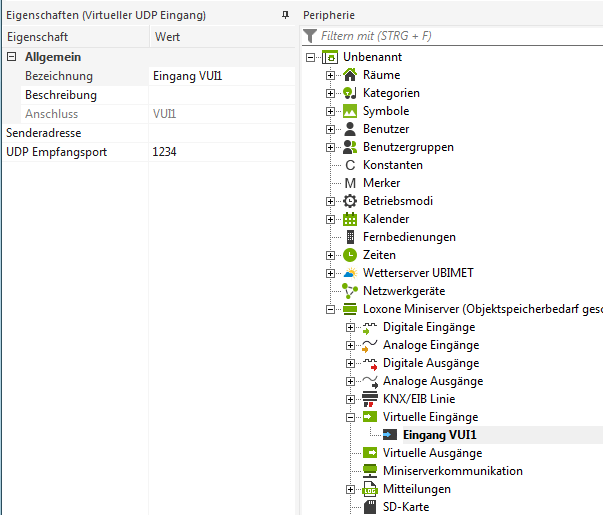Click the SD-Karte card icon

tap(370, 507)
